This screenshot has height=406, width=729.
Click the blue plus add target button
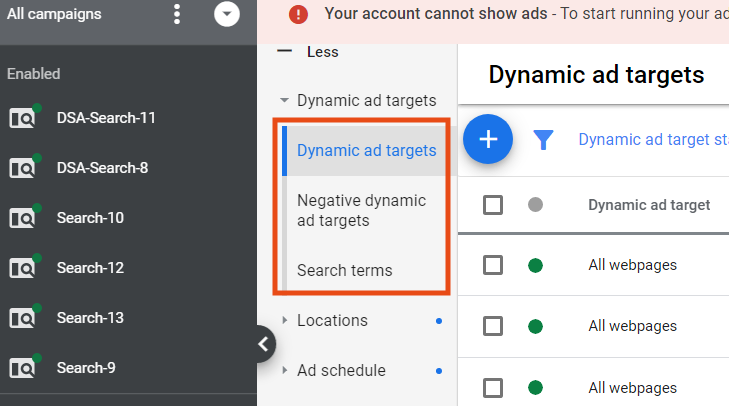coord(488,139)
